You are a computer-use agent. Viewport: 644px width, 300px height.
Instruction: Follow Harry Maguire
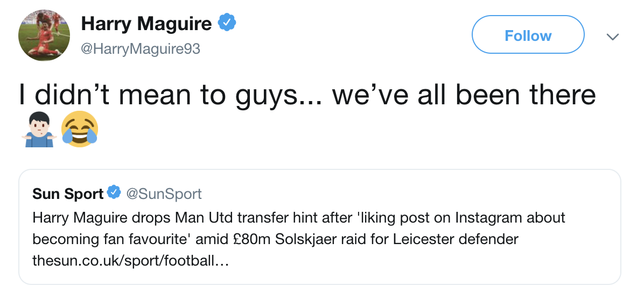528,36
